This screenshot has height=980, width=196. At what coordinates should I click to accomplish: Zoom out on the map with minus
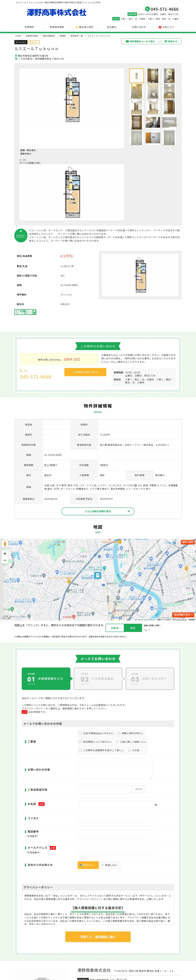point(5,560)
